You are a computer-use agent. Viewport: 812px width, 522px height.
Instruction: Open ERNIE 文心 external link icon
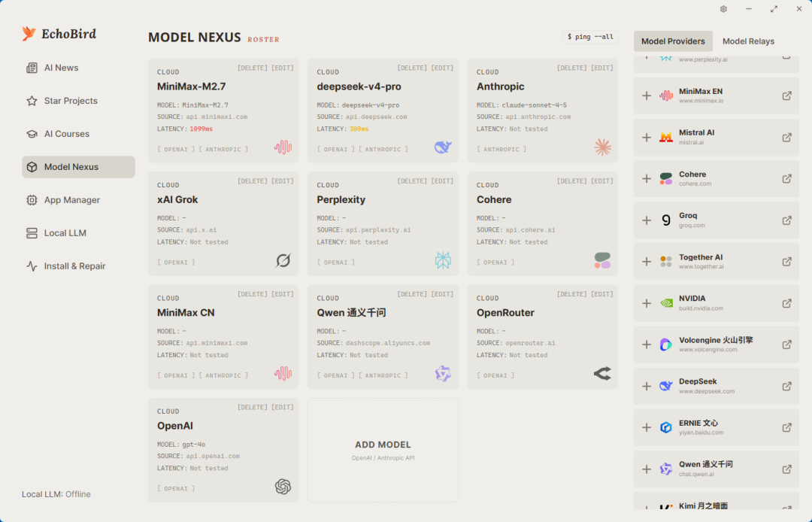[x=786, y=427]
